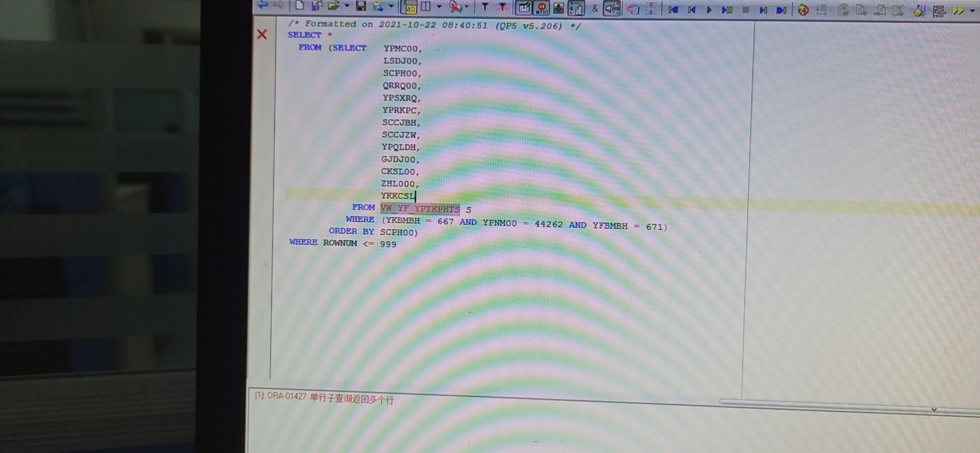Click the ORDER BY keyword

point(352,231)
